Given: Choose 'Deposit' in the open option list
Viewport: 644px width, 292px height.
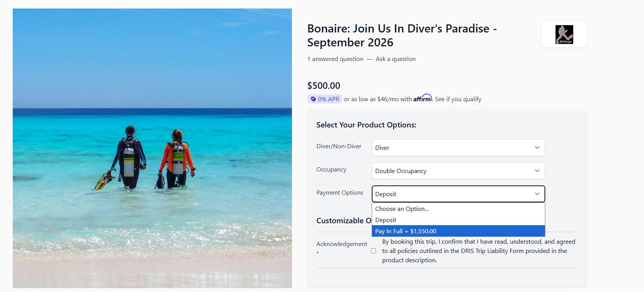Looking at the screenshot, I should [x=386, y=220].
